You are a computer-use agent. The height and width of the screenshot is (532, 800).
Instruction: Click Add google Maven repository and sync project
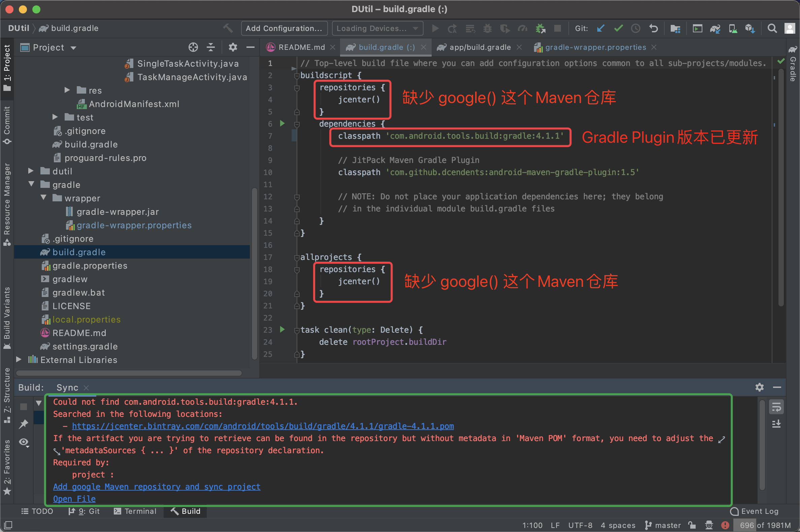click(x=157, y=487)
